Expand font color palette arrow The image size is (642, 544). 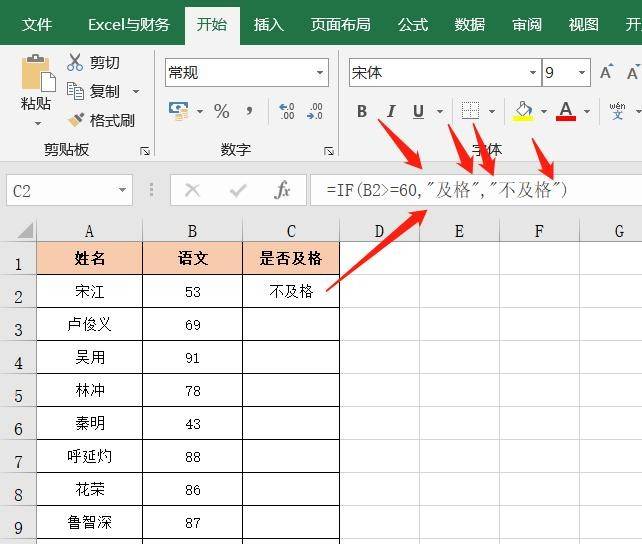click(587, 111)
